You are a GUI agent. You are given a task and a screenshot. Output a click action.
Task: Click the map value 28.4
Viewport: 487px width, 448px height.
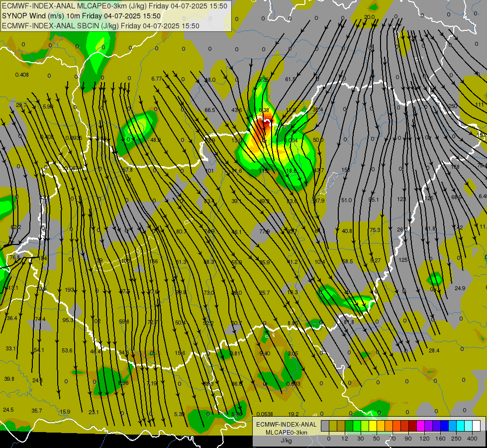pyautogui.click(x=434, y=351)
